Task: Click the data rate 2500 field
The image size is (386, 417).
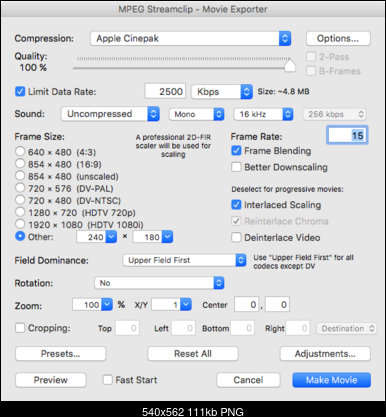Action: click(x=165, y=91)
